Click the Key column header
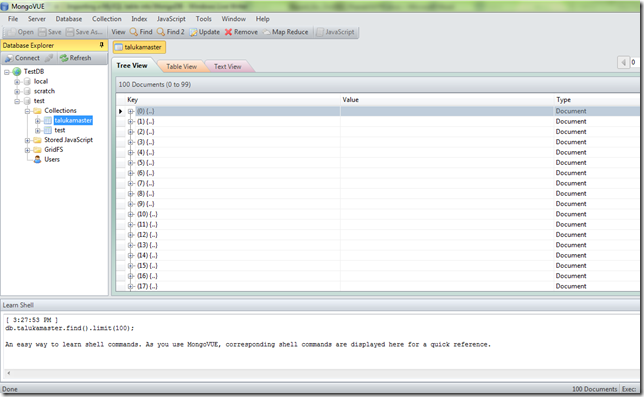 [233, 100]
